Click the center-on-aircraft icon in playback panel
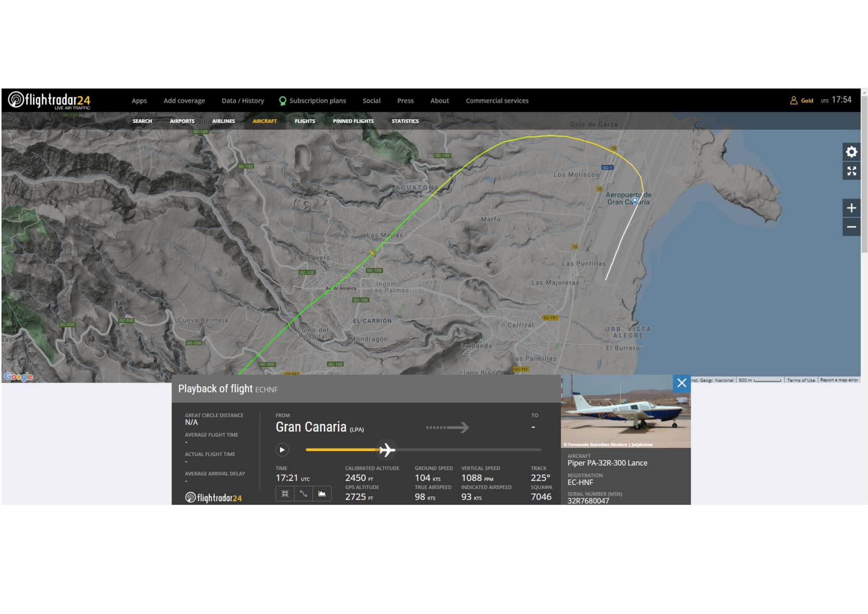Screen dimensions: 868x614 click(285, 494)
